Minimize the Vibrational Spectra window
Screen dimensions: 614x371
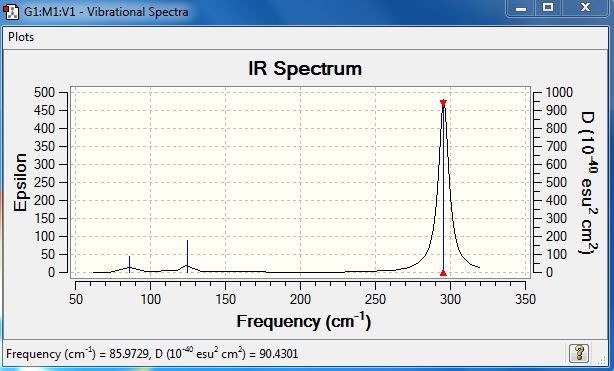click(x=521, y=8)
